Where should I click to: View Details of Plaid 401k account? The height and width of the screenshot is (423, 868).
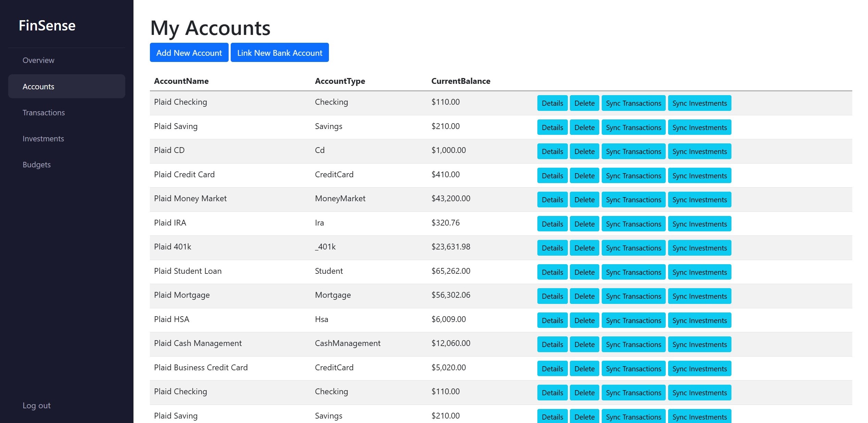pyautogui.click(x=552, y=248)
